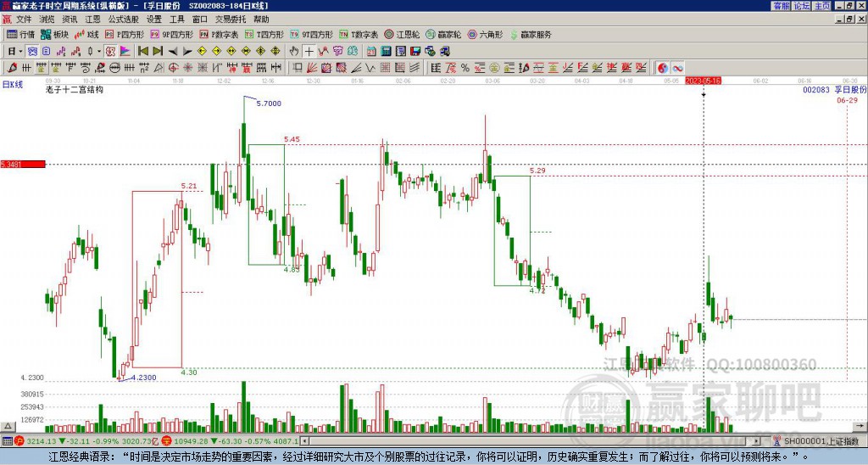Switch to K线 candlestick chart

86,34
